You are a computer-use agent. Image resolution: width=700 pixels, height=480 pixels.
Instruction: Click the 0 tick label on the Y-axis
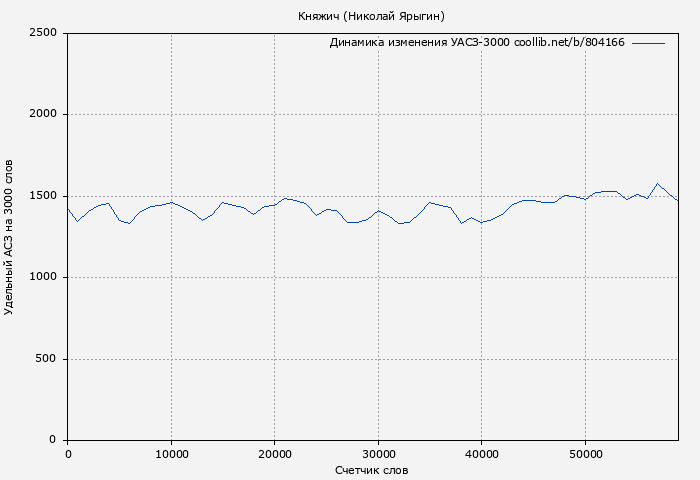[x=52, y=440]
